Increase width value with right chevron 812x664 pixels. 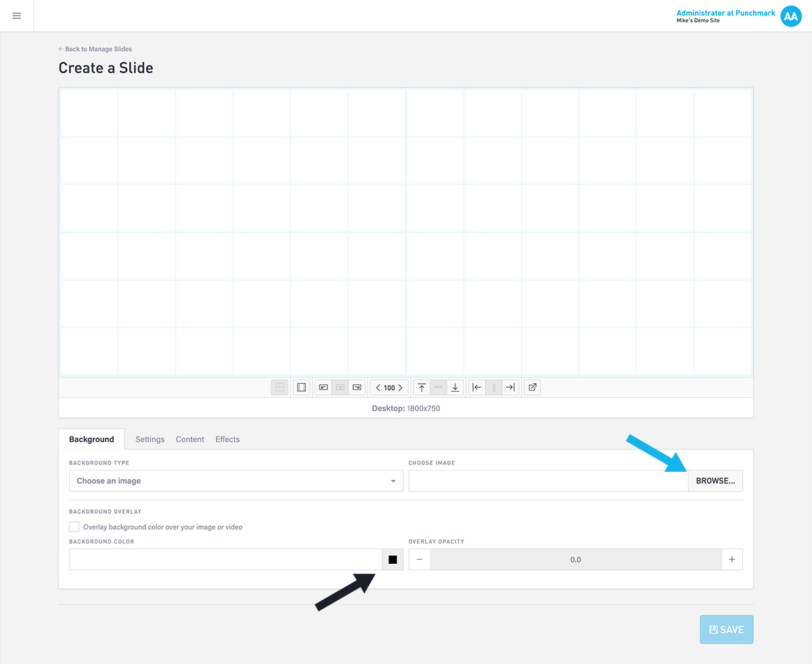pyautogui.click(x=401, y=388)
